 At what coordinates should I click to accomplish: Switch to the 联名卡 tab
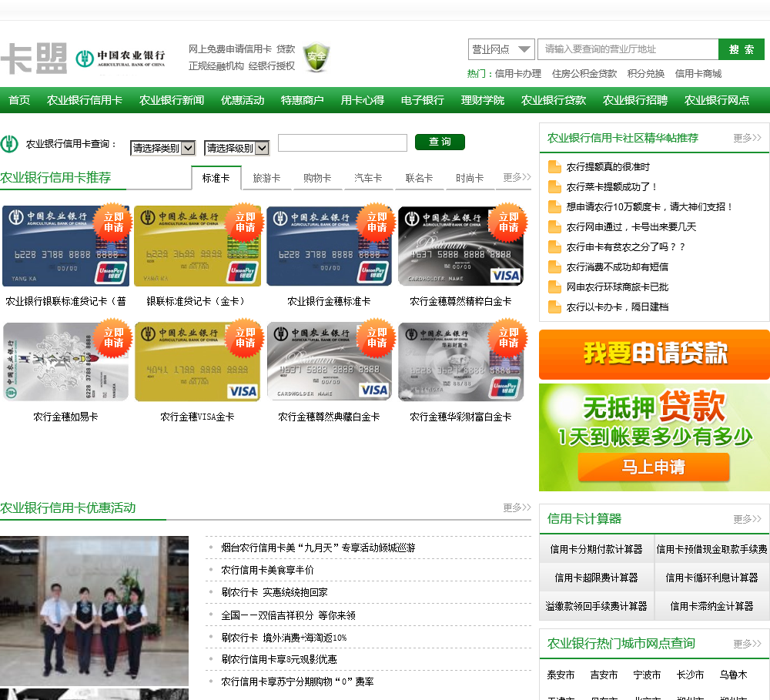click(x=420, y=179)
